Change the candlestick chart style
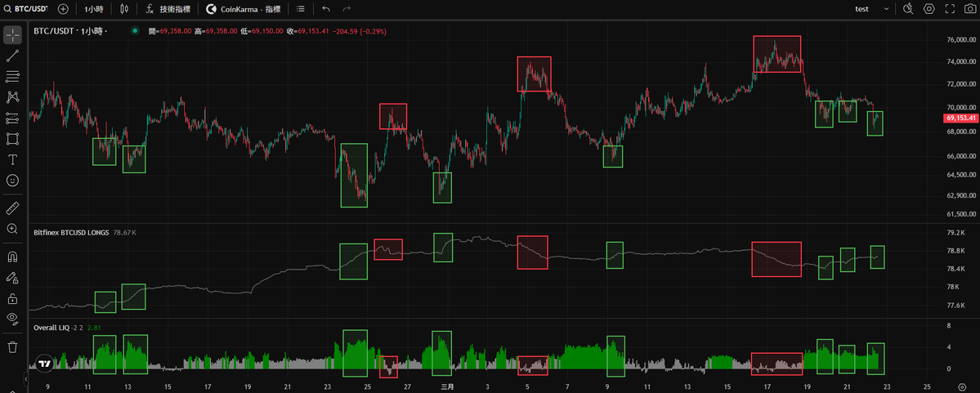Screen dimensions: 980x393 pos(124,9)
